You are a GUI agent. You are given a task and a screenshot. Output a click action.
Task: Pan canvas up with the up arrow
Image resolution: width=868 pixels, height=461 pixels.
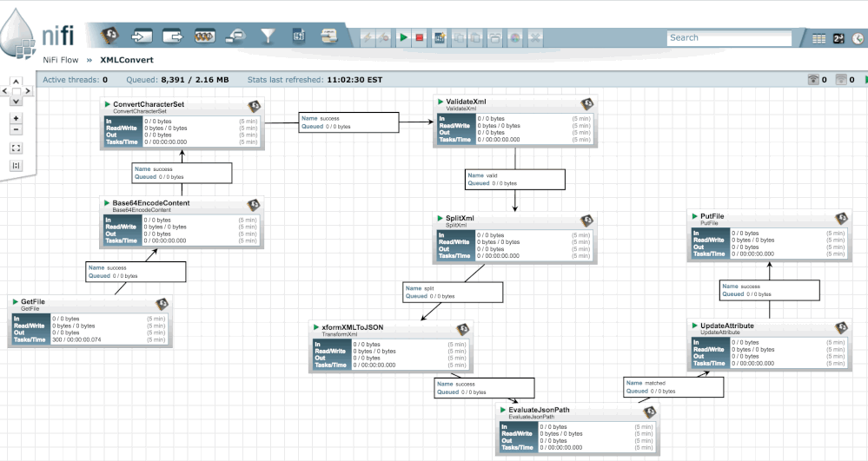pyautogui.click(x=16, y=82)
